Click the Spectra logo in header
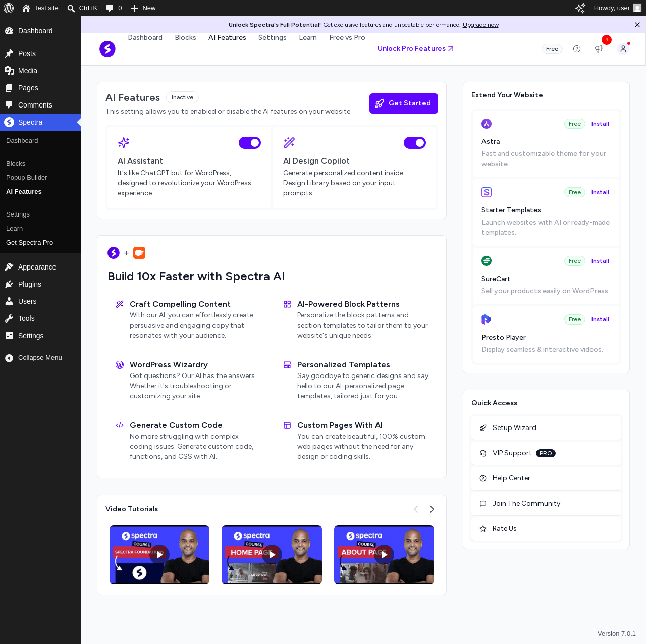646x644 pixels. coord(107,49)
